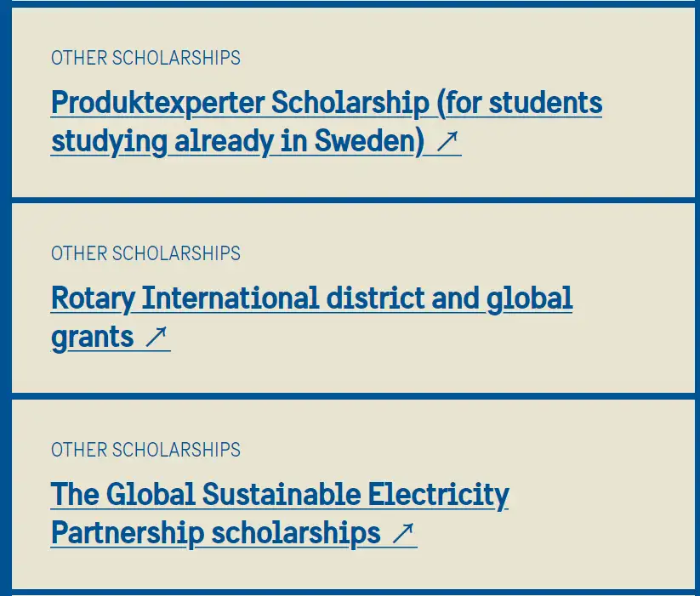This screenshot has height=596, width=700.
Task: Click the arrow icon after 'Sweden)'
Action: 448,142
